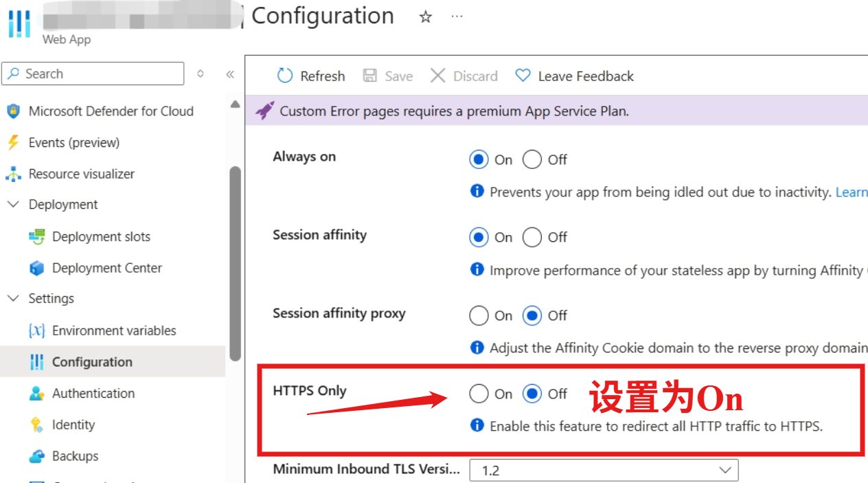Click the Always on label

[x=304, y=157]
